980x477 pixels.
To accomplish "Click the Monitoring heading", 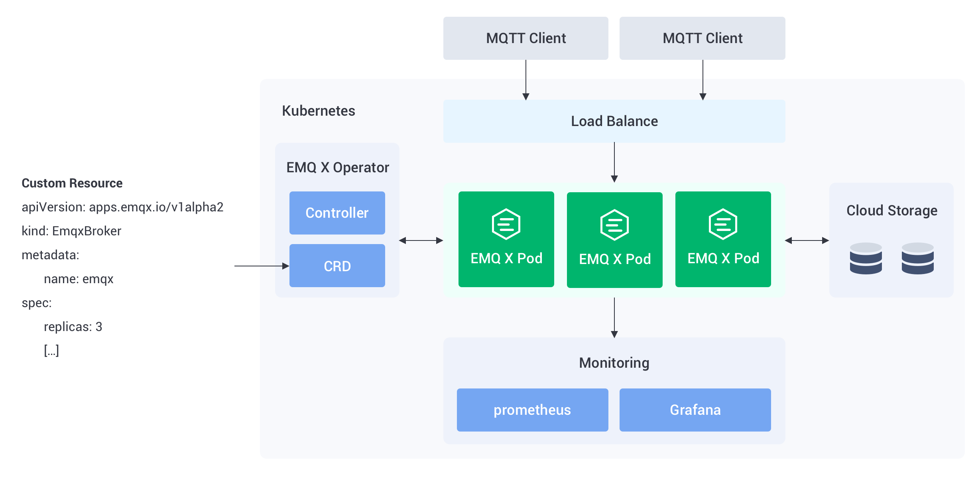I will 614,363.
